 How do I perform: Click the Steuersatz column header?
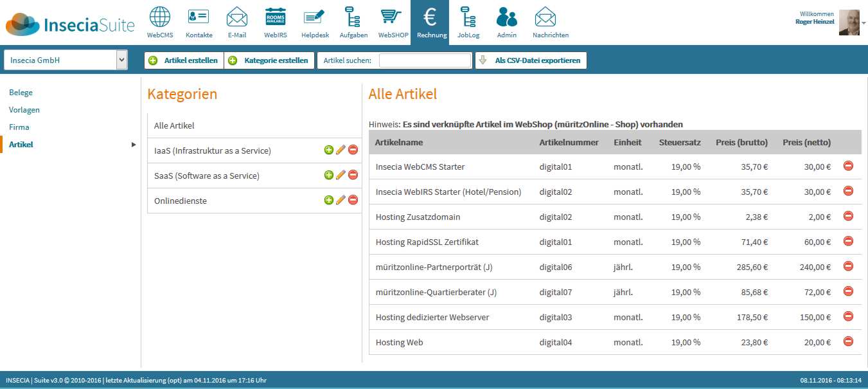[680, 142]
